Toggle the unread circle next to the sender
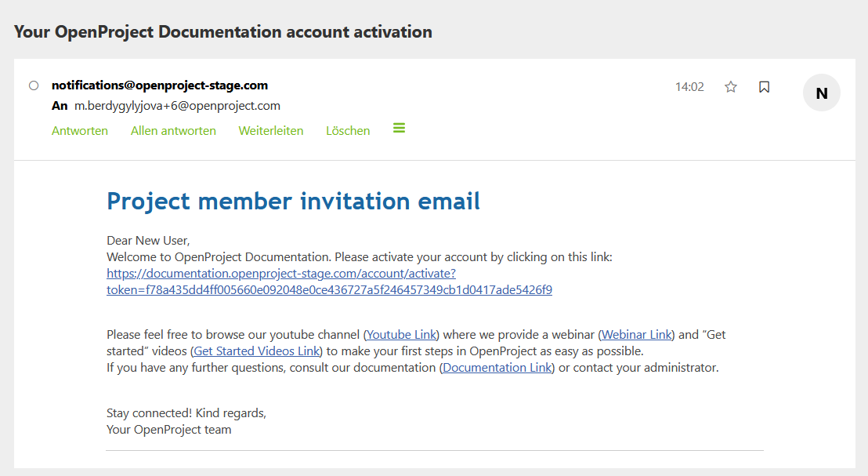This screenshot has height=476, width=868. point(34,85)
